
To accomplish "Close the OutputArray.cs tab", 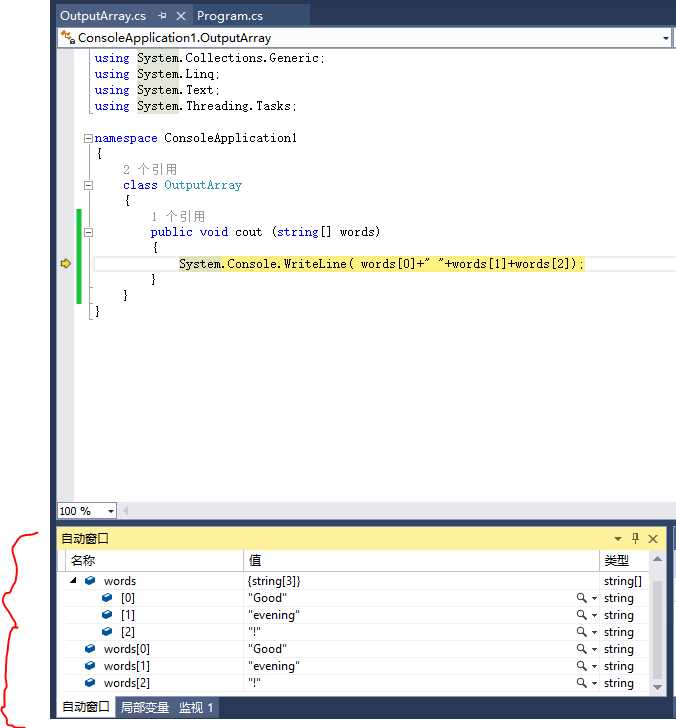I will coord(181,16).
